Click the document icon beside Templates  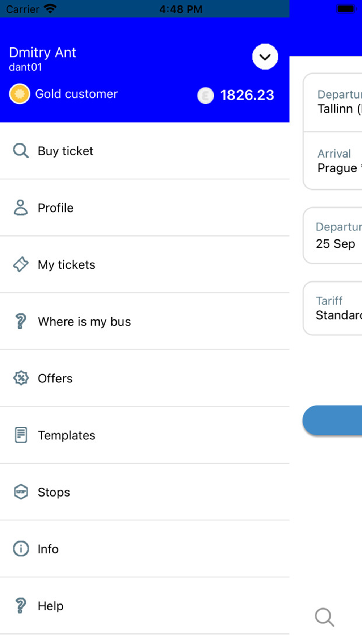pyautogui.click(x=21, y=435)
